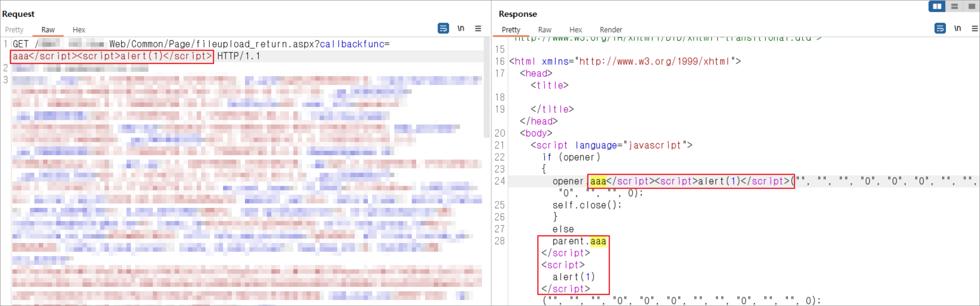Click 'alert(1)' inside the parent block response
Screen dimensions: 980x306
coord(573,277)
